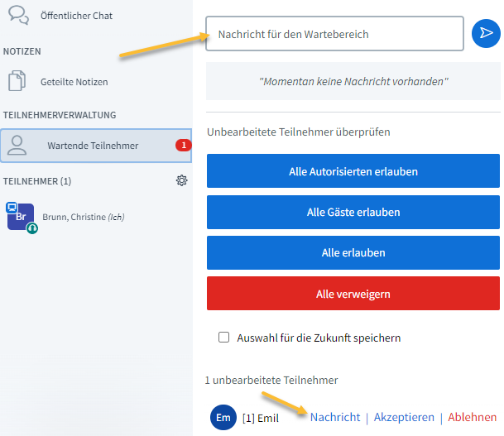
Task: Select Wartende Teilnehmer entry
Action: pos(96,146)
